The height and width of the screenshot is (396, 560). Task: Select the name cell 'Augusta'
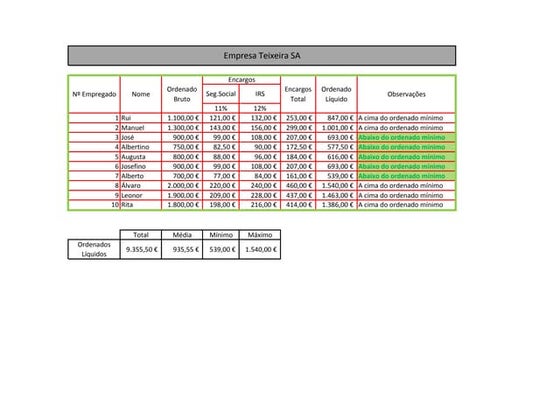[x=141, y=157]
